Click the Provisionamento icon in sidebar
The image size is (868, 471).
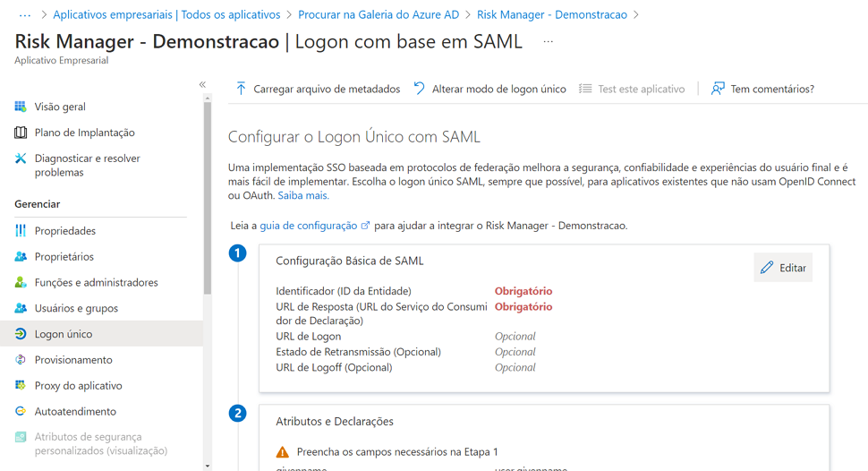click(x=21, y=360)
